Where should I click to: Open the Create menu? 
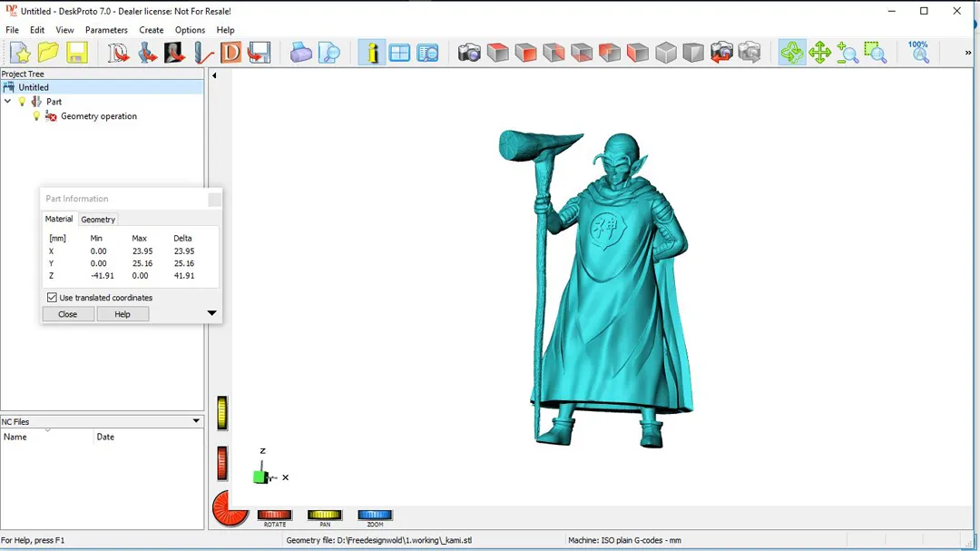(152, 30)
